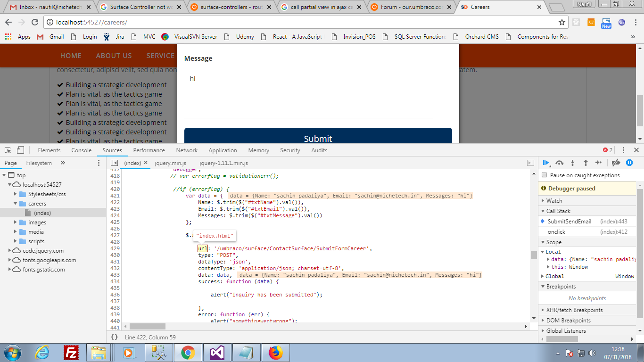Expand the Watch section
Screen dimensions: 644x362
pos(587,201)
